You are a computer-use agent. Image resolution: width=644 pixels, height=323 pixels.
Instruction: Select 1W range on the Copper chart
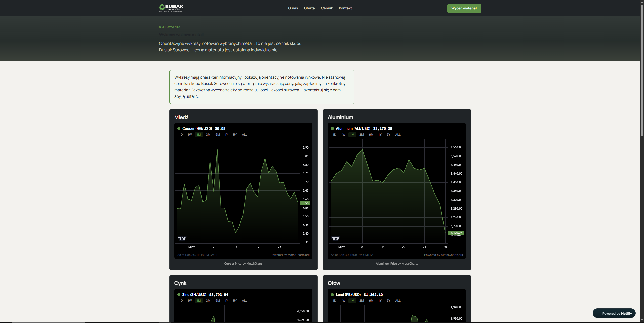pyautogui.click(x=190, y=135)
